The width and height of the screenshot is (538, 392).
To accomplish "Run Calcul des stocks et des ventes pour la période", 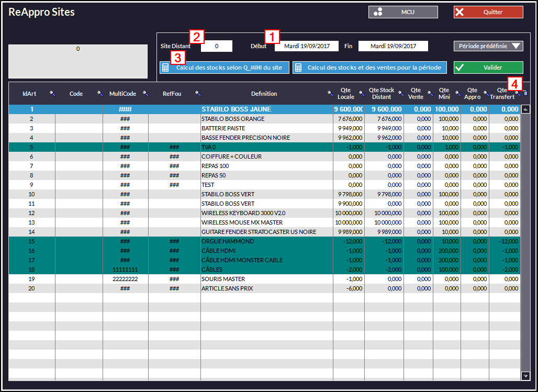I will [x=369, y=68].
